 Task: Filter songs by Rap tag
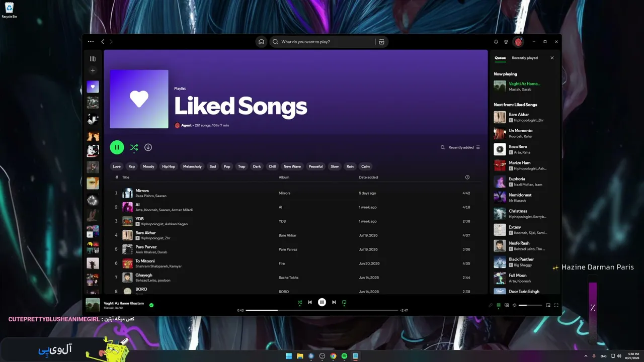(132, 166)
